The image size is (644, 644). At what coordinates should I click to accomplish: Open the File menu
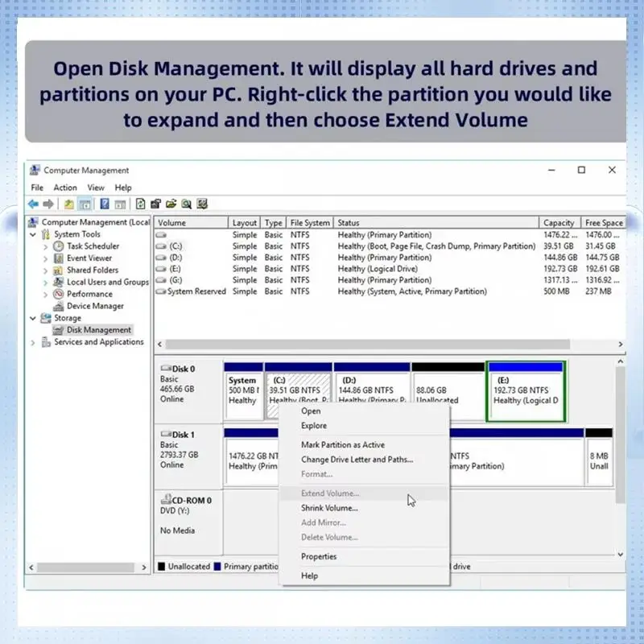[x=37, y=188]
